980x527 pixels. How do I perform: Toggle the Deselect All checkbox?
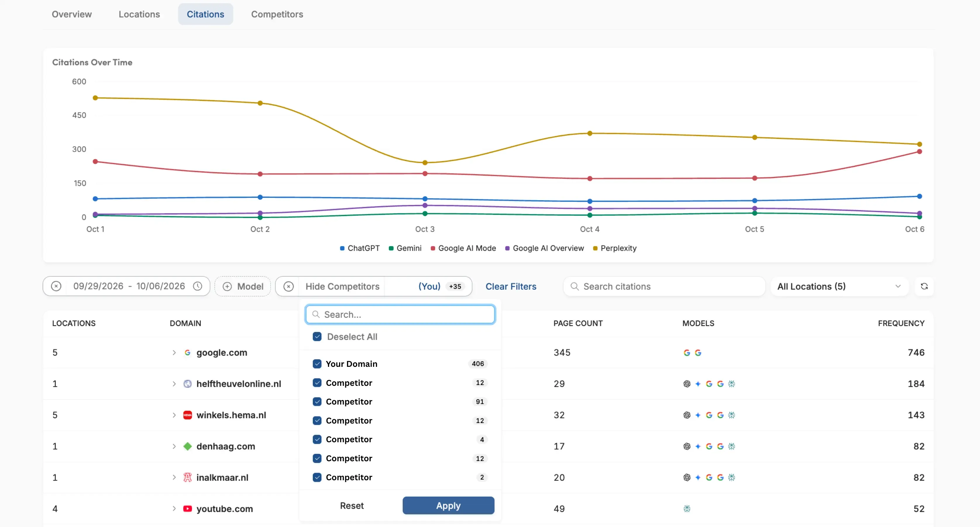[317, 337]
